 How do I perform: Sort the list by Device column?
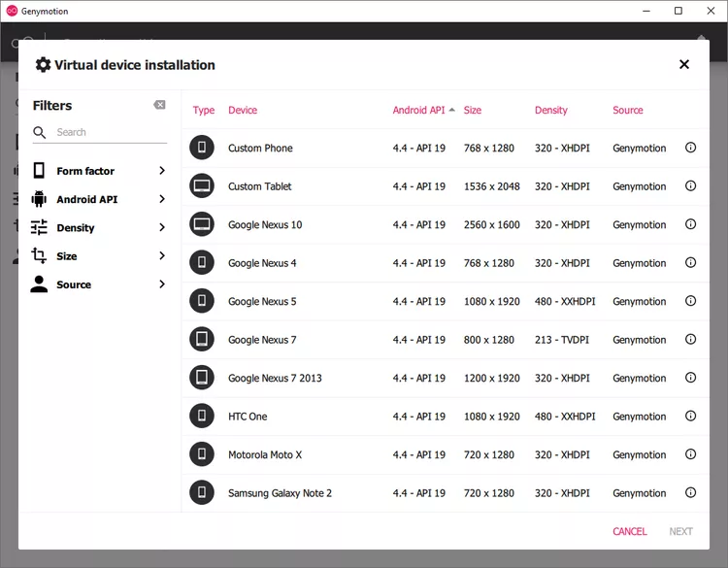[x=243, y=110]
